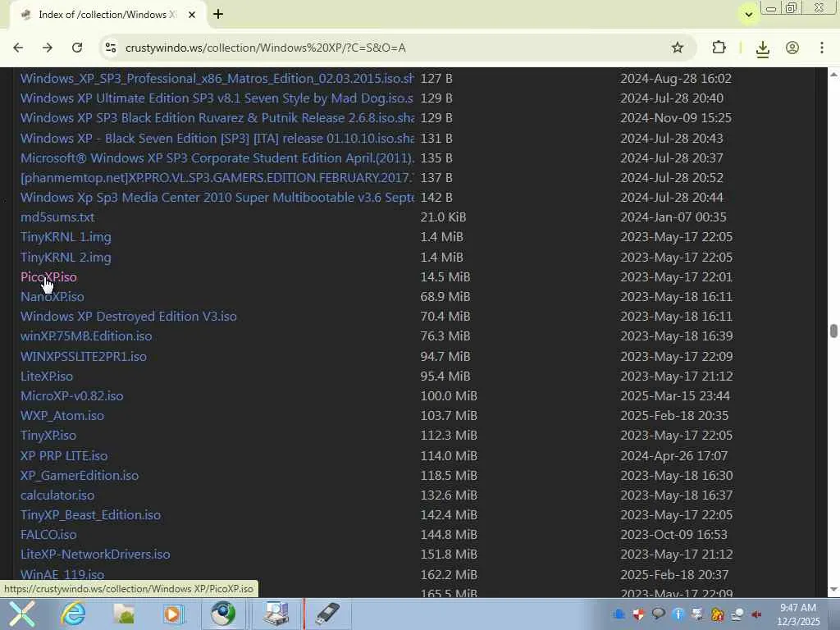
Task: Open the file explorer taskbar icon
Action: tap(125, 614)
